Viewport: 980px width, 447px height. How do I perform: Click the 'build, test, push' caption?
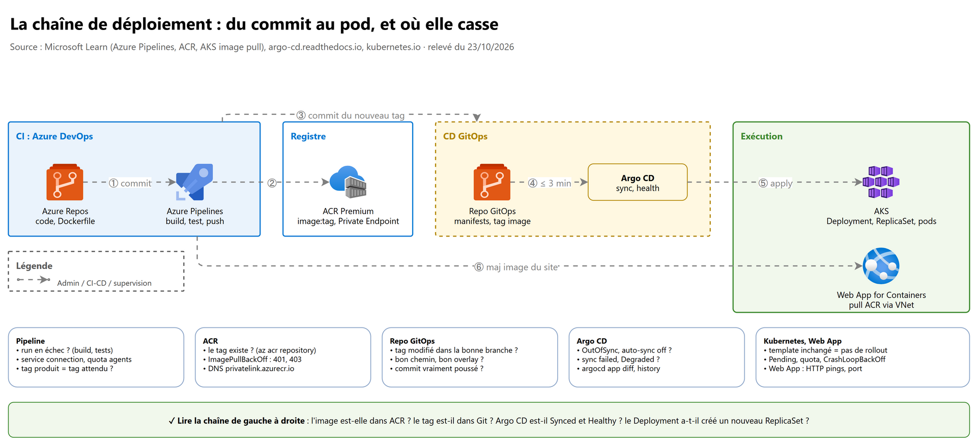pyautogui.click(x=195, y=221)
